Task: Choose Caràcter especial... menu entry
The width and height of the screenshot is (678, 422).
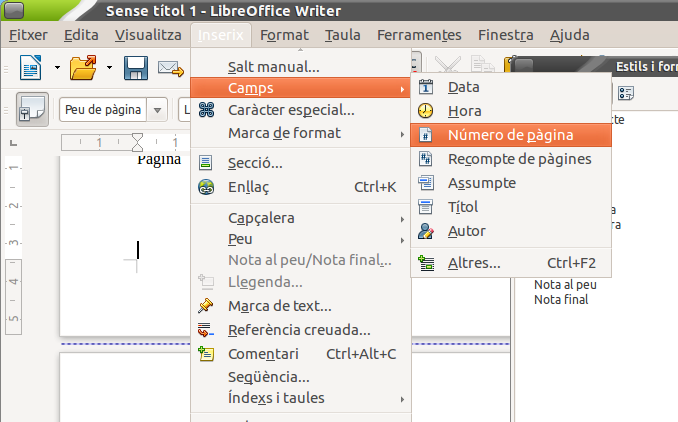Action: (301, 110)
